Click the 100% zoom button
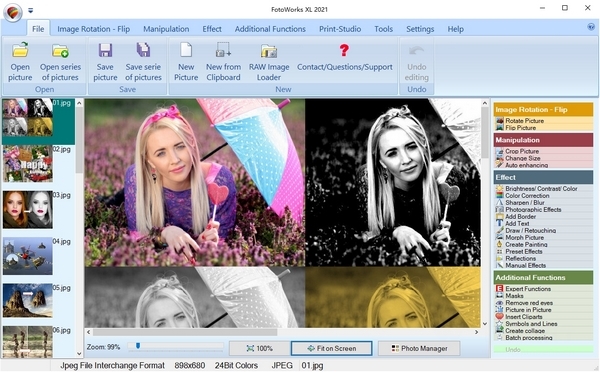Viewport: 600px width, 372px height. click(259, 348)
